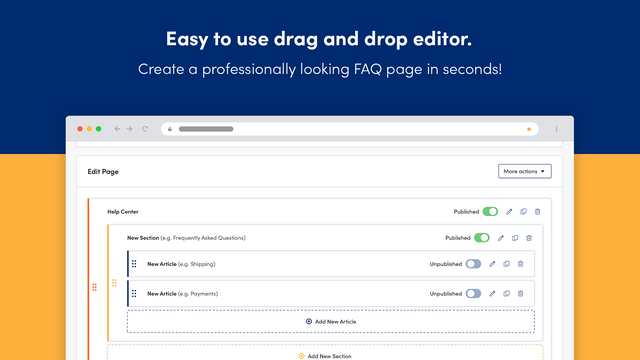Click the Help Center title text
The height and width of the screenshot is (360, 640).
click(123, 211)
